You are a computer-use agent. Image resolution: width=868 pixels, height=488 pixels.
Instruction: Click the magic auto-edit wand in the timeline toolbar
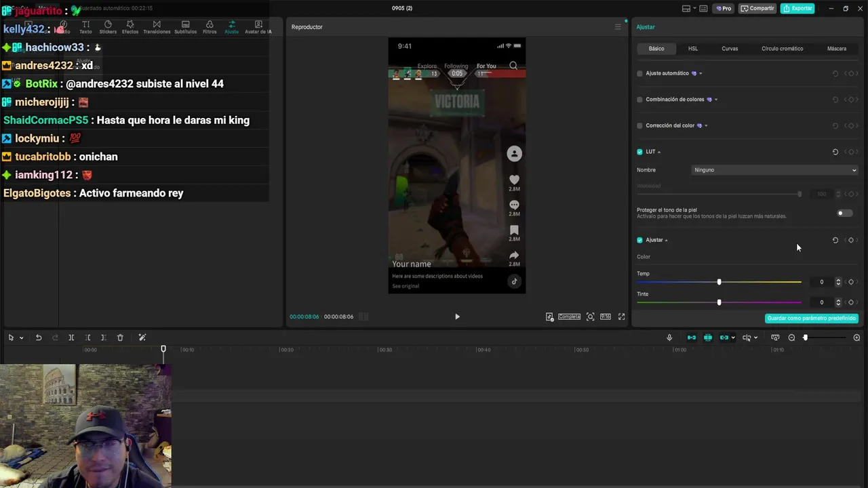pos(142,338)
